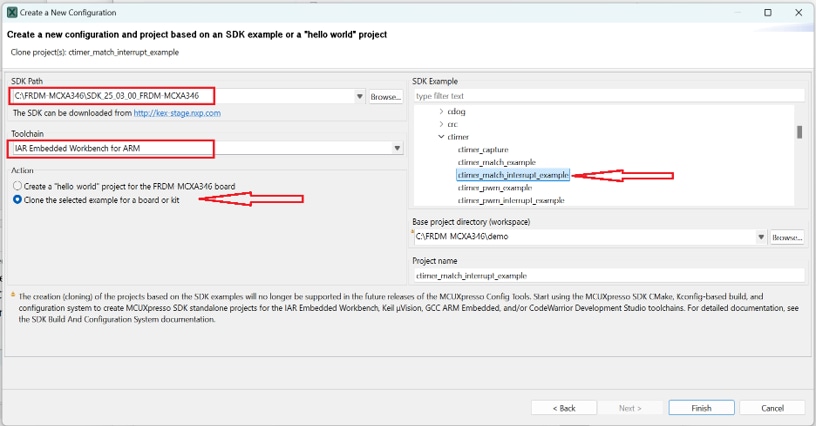Screen dimensions: 816x426
Task: Click Browse next to Base project directory
Action: 787,238
